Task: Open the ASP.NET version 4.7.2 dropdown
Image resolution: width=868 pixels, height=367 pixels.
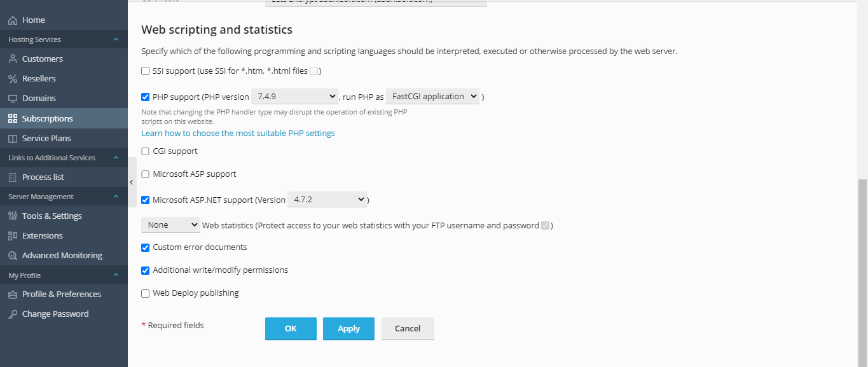Action: click(x=327, y=200)
